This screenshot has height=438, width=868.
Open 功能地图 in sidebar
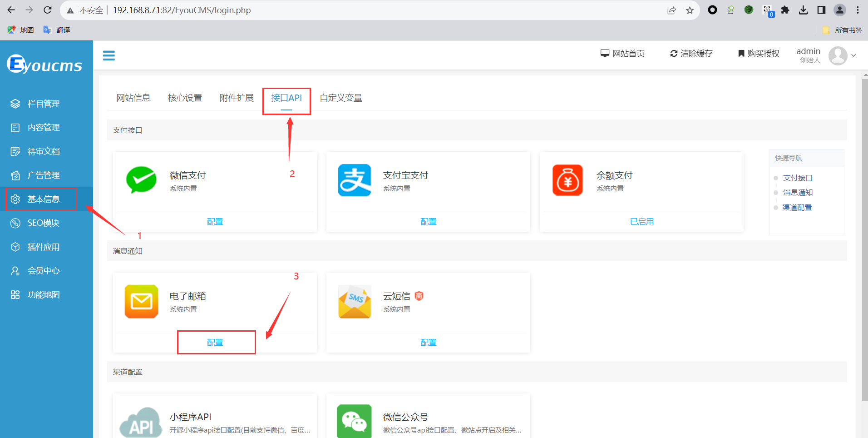click(x=46, y=294)
